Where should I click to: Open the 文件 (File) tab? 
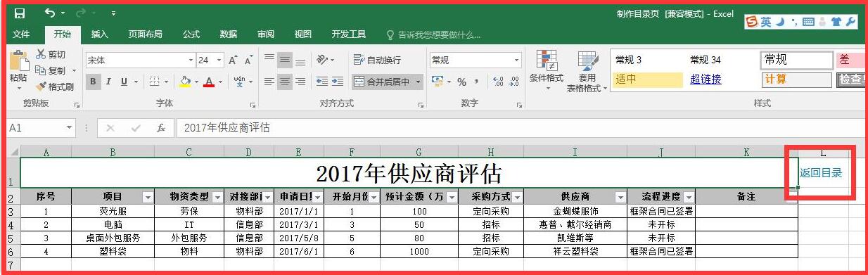(x=21, y=34)
